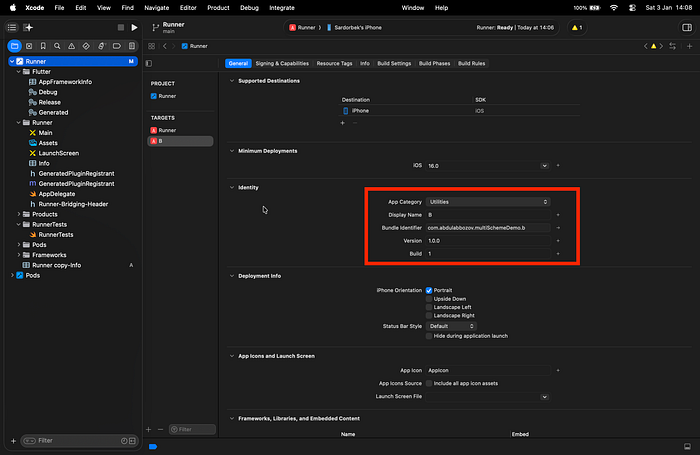Viewport: 700px width, 455px height.
Task: Open the bookmark navigator
Action: (43, 46)
